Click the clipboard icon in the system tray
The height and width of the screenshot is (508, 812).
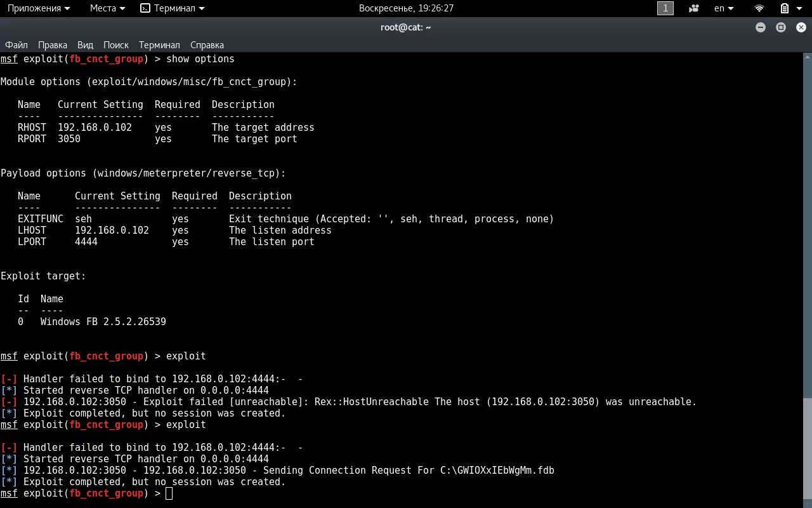[x=785, y=8]
